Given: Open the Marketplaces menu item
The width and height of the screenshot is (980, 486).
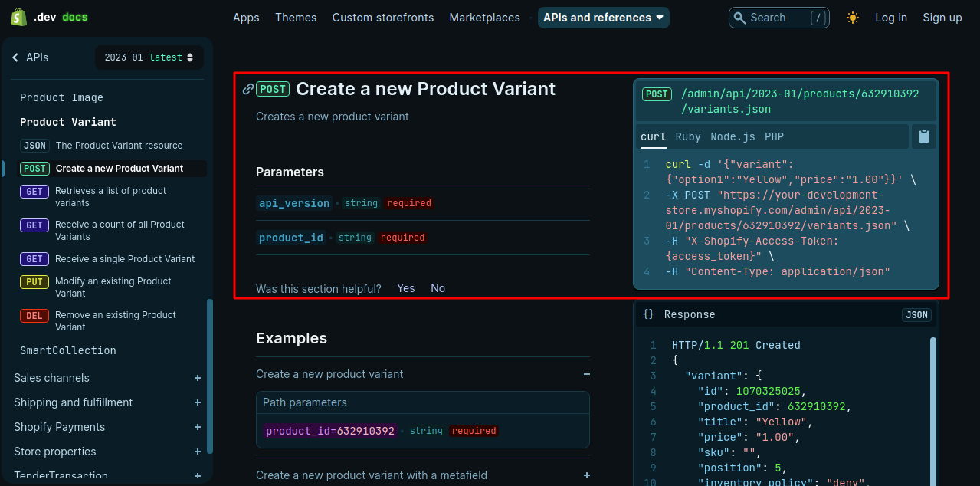Looking at the screenshot, I should 484,18.
